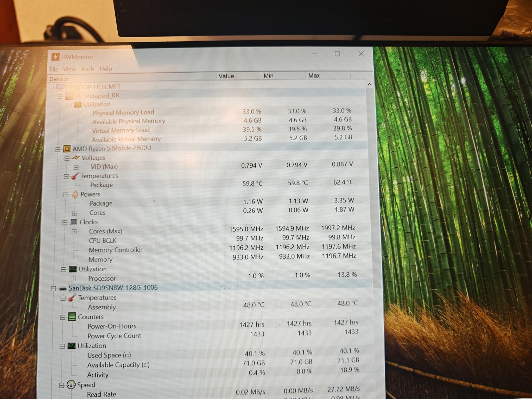Click the scrollbar up arrow
The image size is (532, 399).
click(369, 84)
